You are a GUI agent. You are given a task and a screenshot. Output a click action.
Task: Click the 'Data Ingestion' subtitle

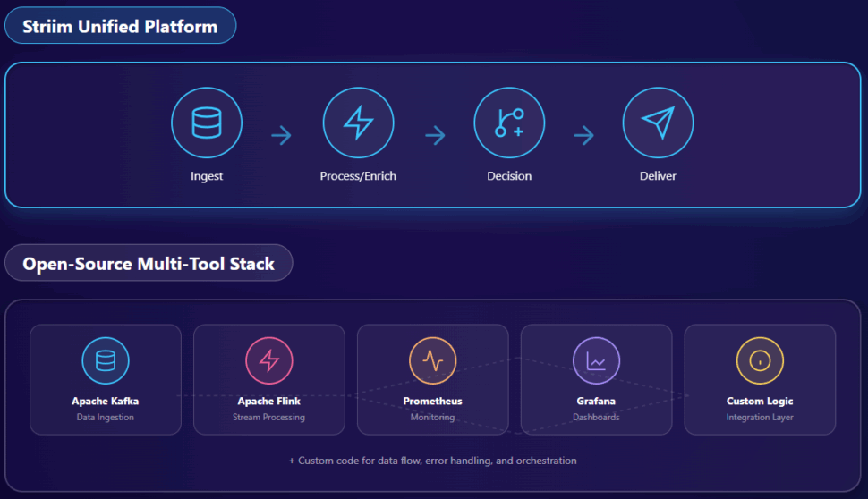coord(106,417)
